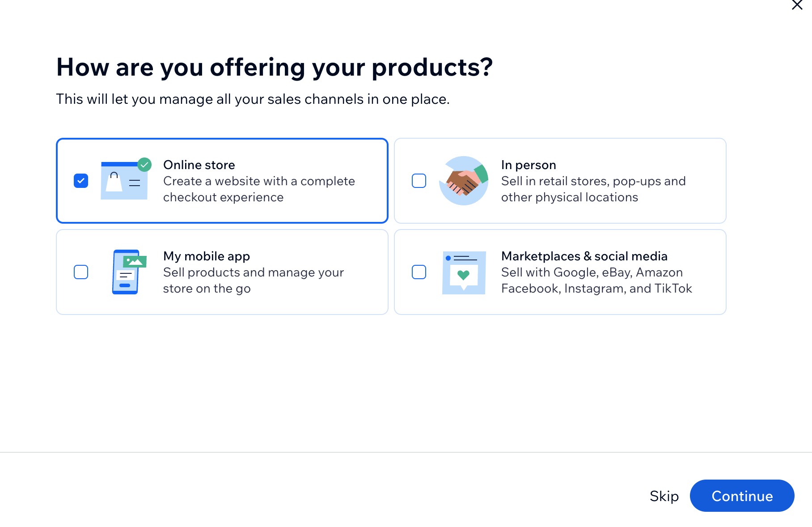Click the Online store card
Screen dimensions: 812x527
click(x=222, y=180)
